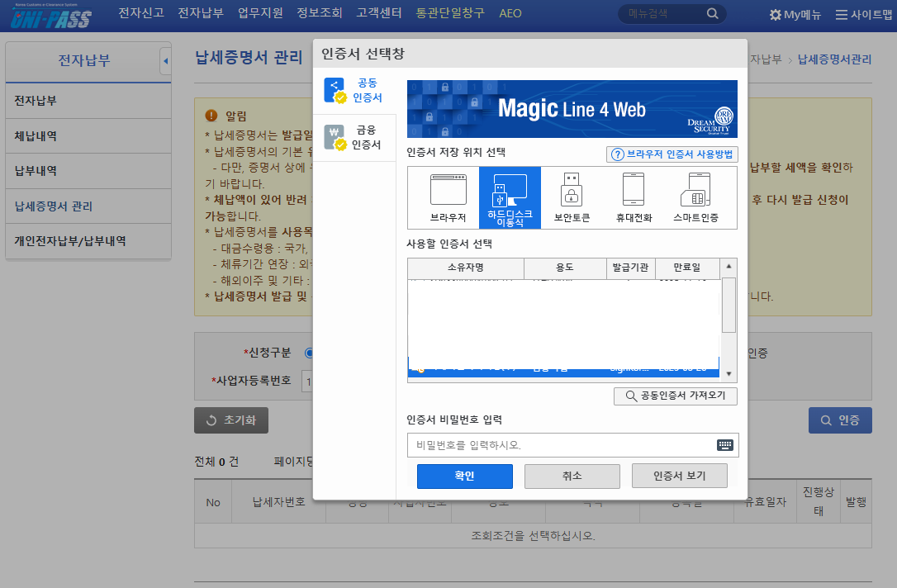Confirm with the 확인 button

pos(464,476)
